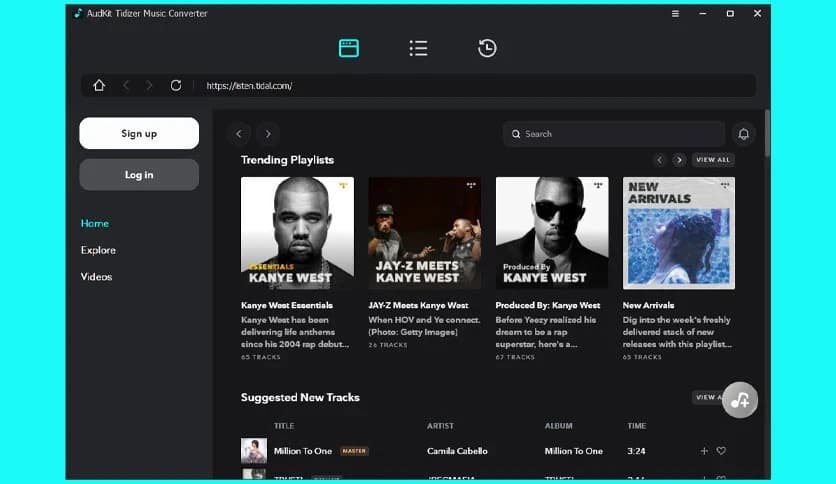The height and width of the screenshot is (484, 836).
Task: Click the JAY-Z Meets Kanye West title link
Action: click(x=418, y=305)
